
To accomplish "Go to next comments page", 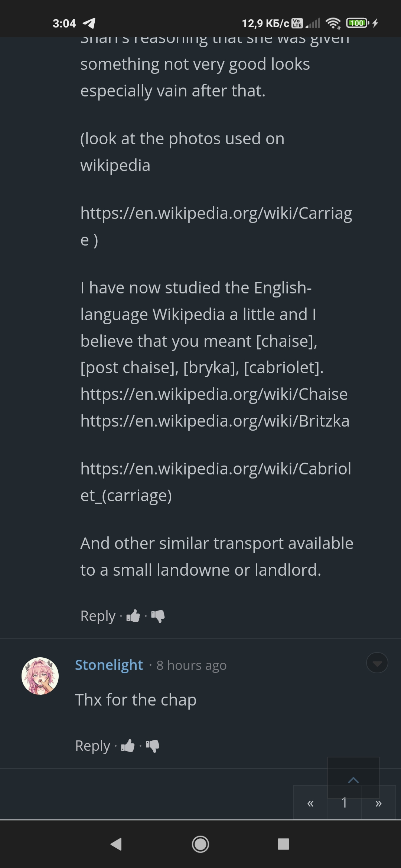I will click(378, 803).
